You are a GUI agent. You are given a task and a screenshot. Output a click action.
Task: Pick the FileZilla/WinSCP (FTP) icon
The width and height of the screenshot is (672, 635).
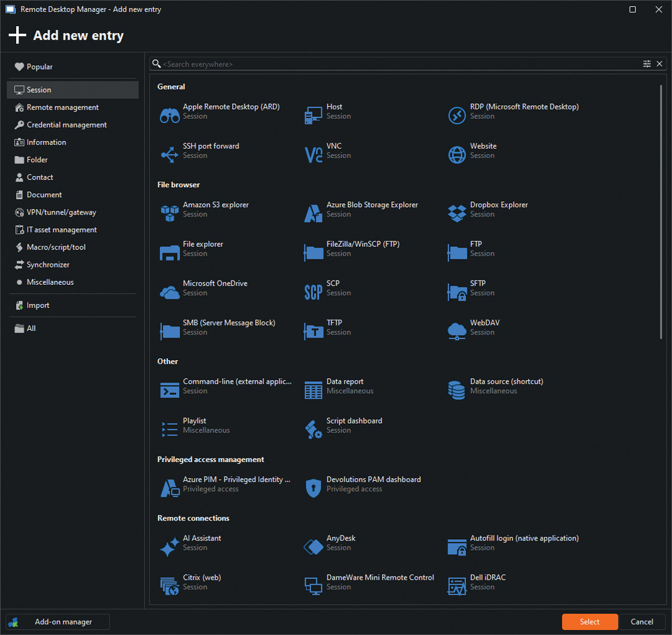[x=313, y=253]
